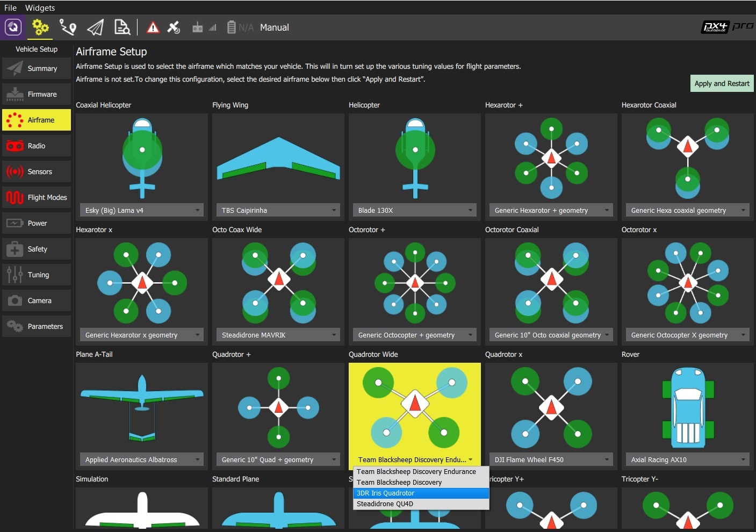Image resolution: width=756 pixels, height=532 pixels.
Task: Click the QGroundControl logo icon
Action: tap(12, 27)
